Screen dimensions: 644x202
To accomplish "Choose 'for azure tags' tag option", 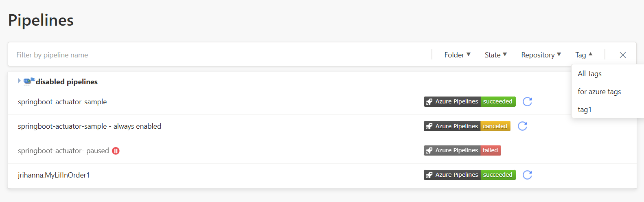I will click(599, 92).
